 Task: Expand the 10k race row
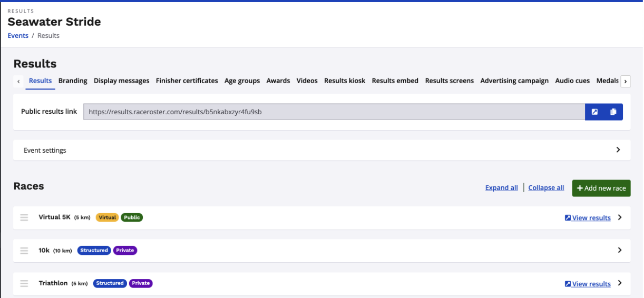(x=620, y=251)
